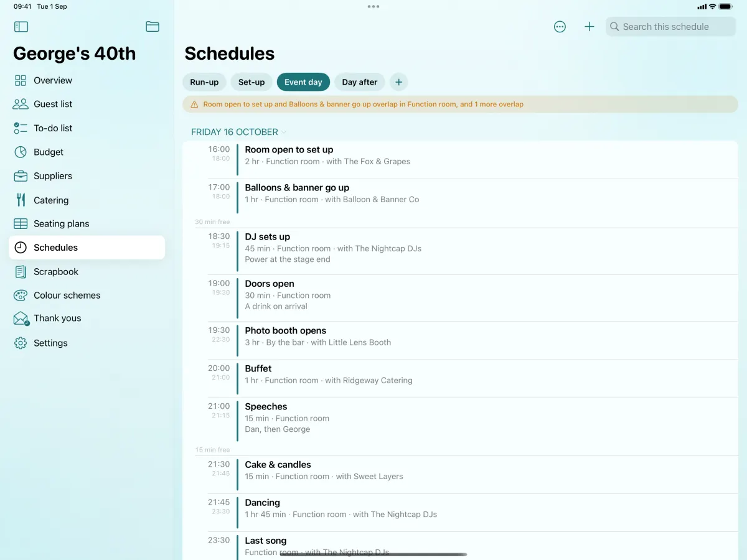
Task: Go to the Budget section
Action: tap(87, 152)
